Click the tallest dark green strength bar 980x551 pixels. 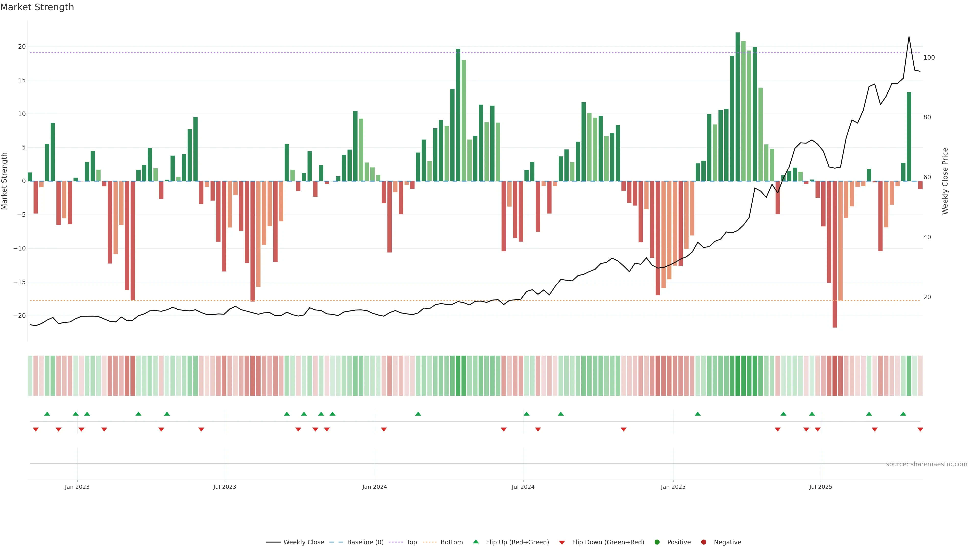[x=738, y=106]
